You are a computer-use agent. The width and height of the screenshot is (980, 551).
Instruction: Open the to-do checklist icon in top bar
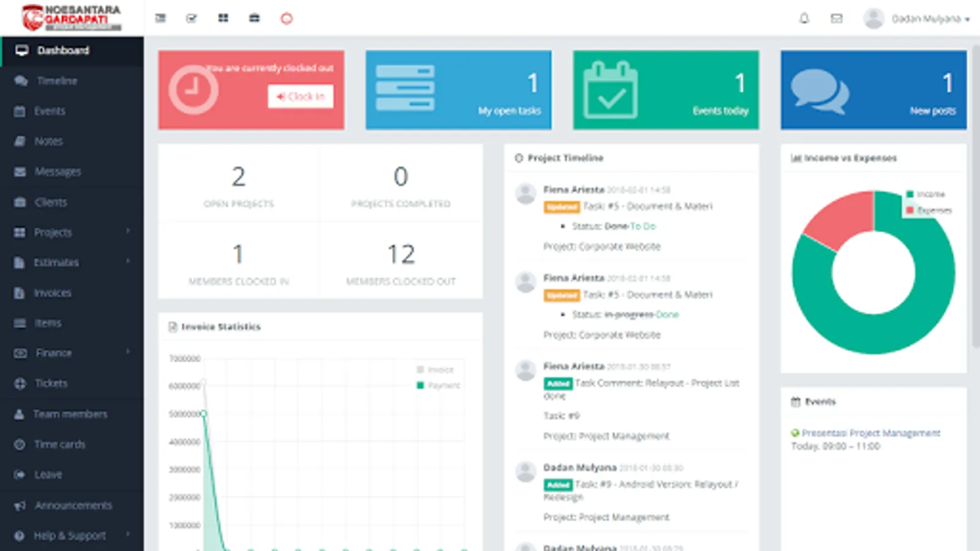pos(192,18)
